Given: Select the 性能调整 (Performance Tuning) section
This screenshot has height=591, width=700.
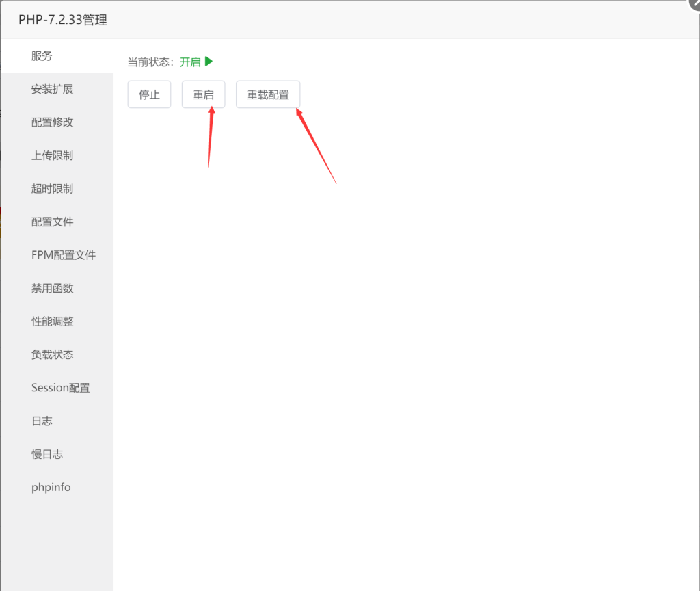Looking at the screenshot, I should click(x=53, y=321).
